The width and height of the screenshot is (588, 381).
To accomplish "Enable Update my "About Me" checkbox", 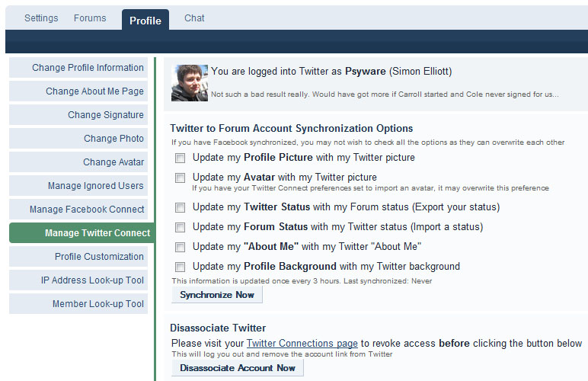I will [181, 247].
